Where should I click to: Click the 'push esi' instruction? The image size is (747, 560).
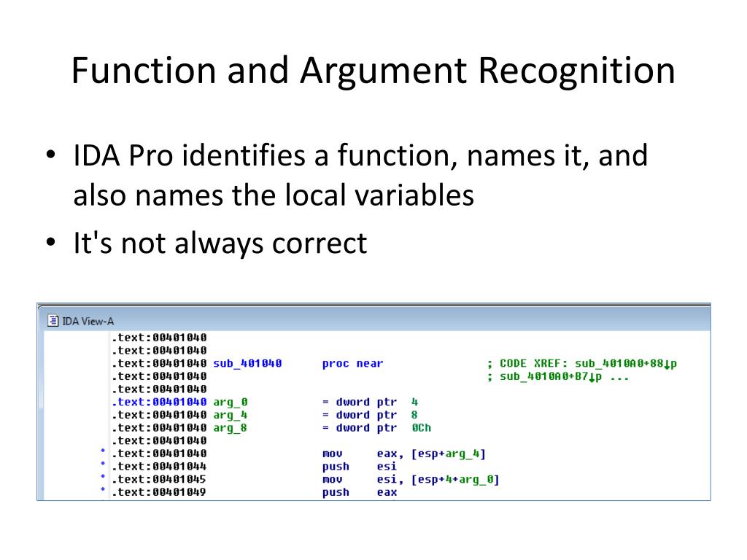point(359,467)
